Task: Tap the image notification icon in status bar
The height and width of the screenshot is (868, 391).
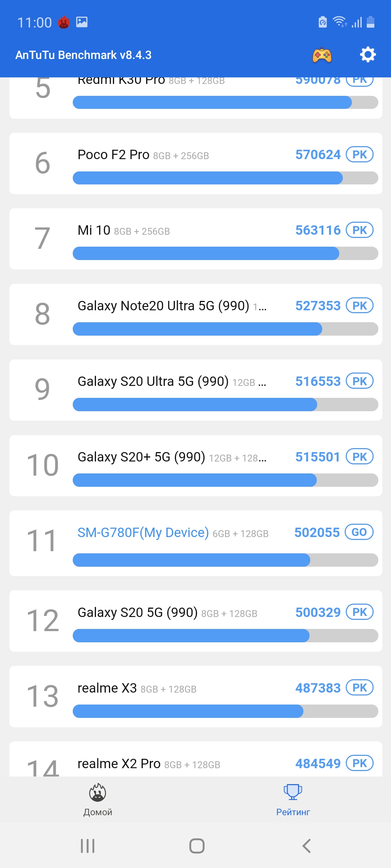Action: pos(82,22)
